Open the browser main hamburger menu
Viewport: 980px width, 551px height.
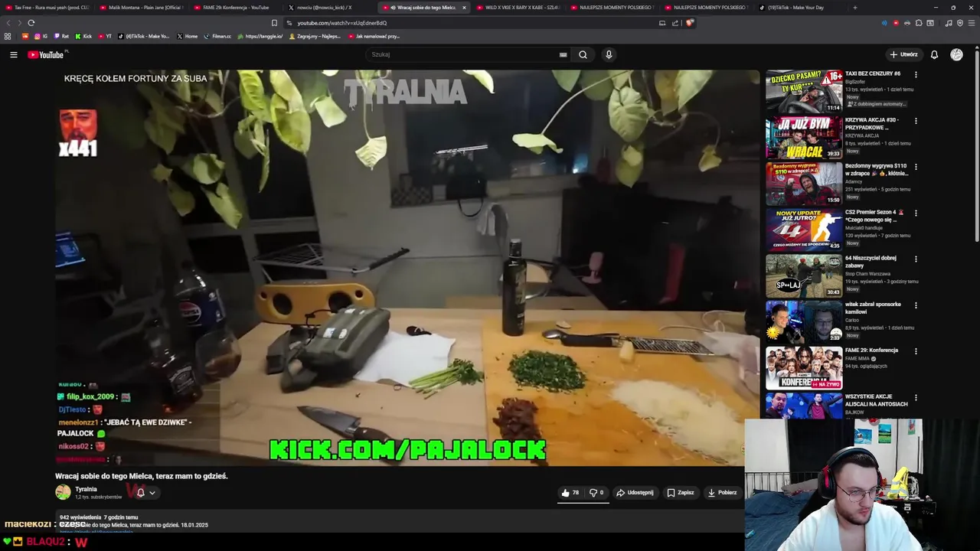click(972, 23)
